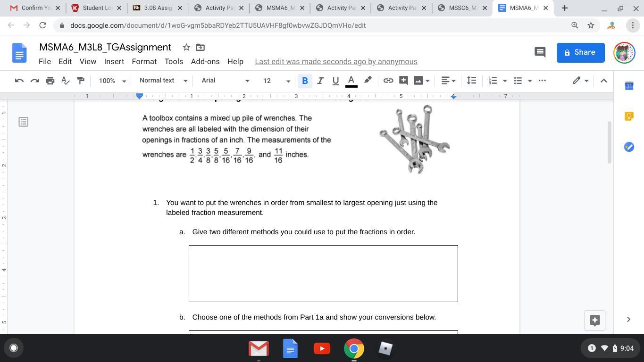Toggle italic formatting

[320, 81]
